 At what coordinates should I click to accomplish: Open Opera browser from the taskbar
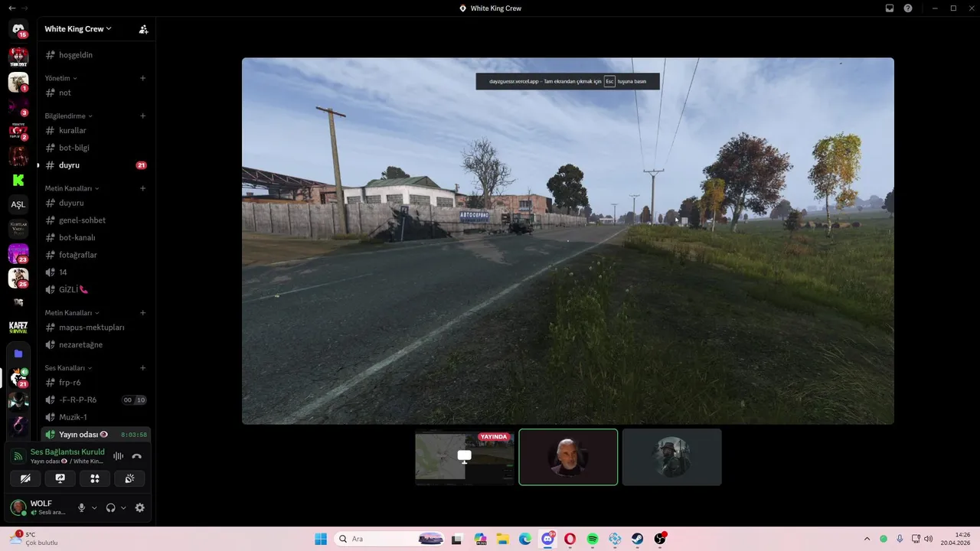coord(570,539)
